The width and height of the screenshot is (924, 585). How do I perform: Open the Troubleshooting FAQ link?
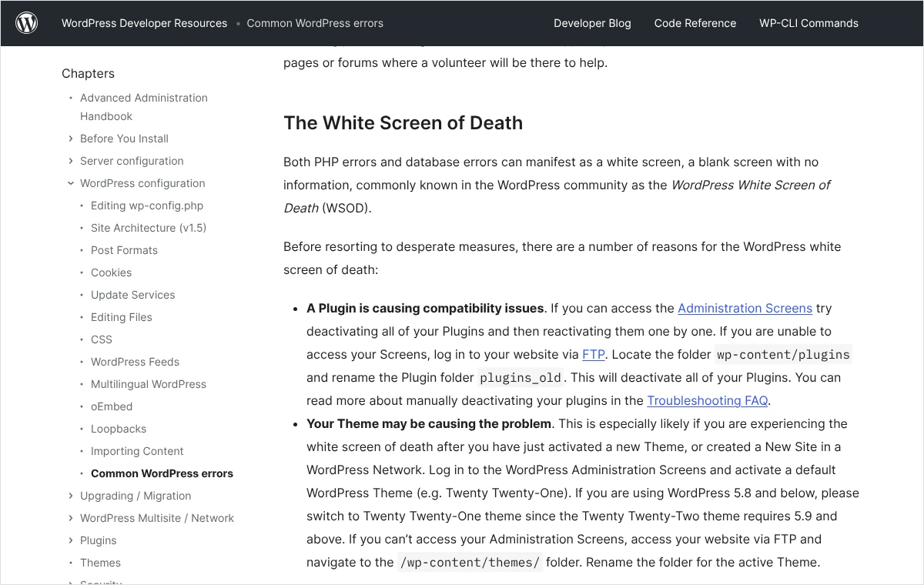[x=708, y=400]
